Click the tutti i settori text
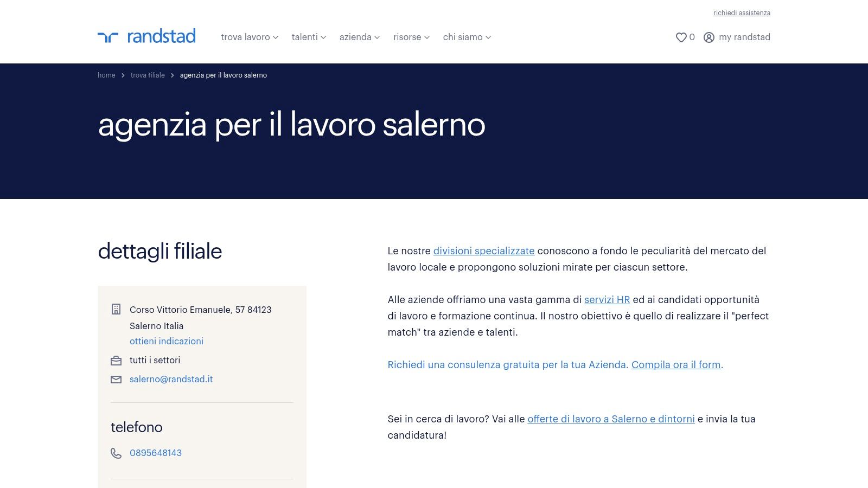The width and height of the screenshot is (868, 488). click(x=155, y=360)
